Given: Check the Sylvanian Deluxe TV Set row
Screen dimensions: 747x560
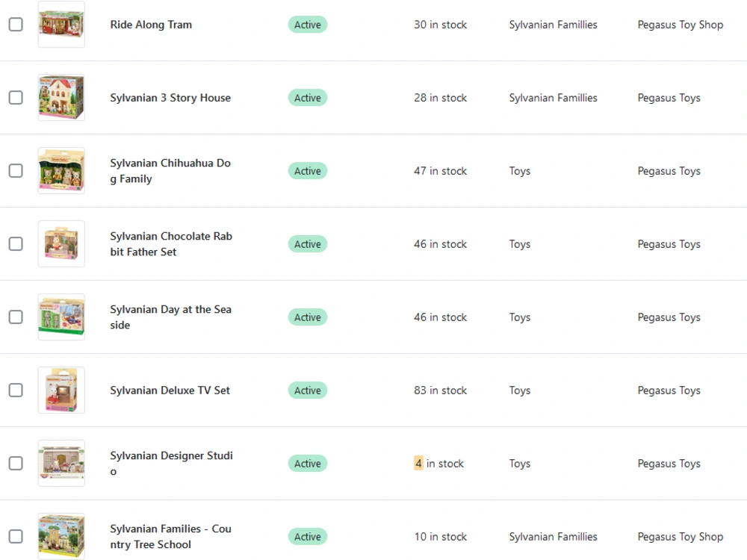Looking at the screenshot, I should coord(16,390).
